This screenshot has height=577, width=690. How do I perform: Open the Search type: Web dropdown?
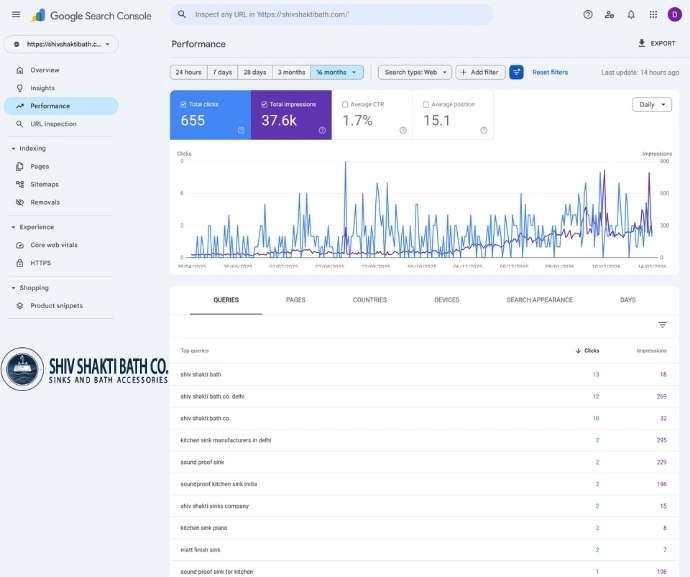click(414, 72)
